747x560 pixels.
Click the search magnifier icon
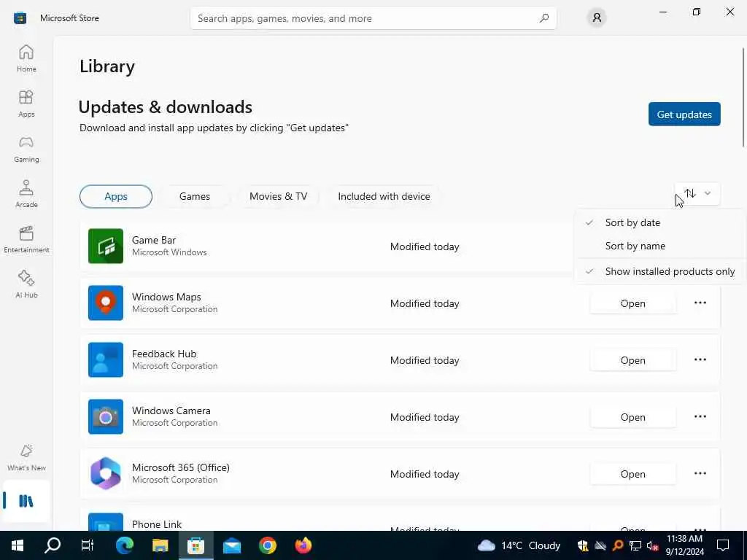tap(544, 18)
